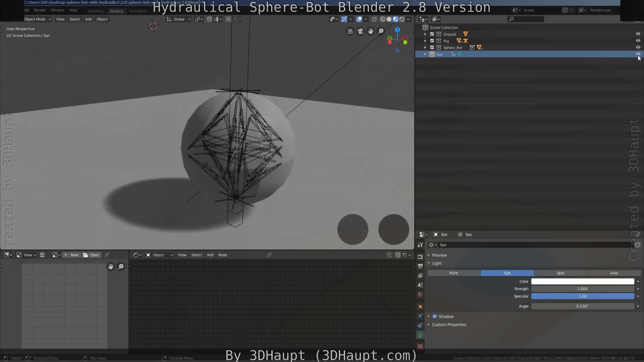Click the fake user shield next to Sun name

pyautogui.click(x=637, y=245)
